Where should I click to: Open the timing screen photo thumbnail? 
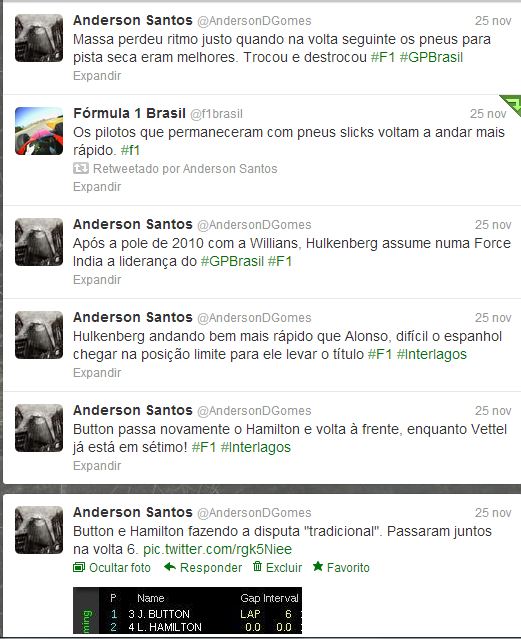click(188, 610)
